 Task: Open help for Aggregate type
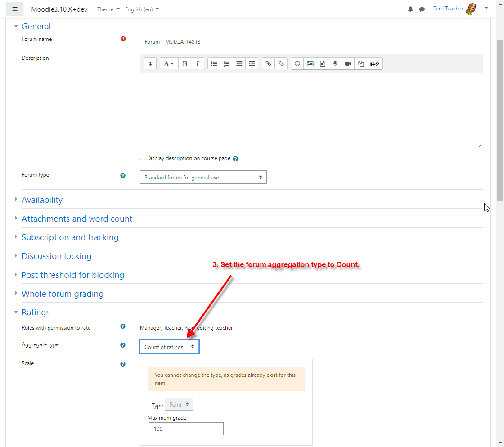click(123, 345)
